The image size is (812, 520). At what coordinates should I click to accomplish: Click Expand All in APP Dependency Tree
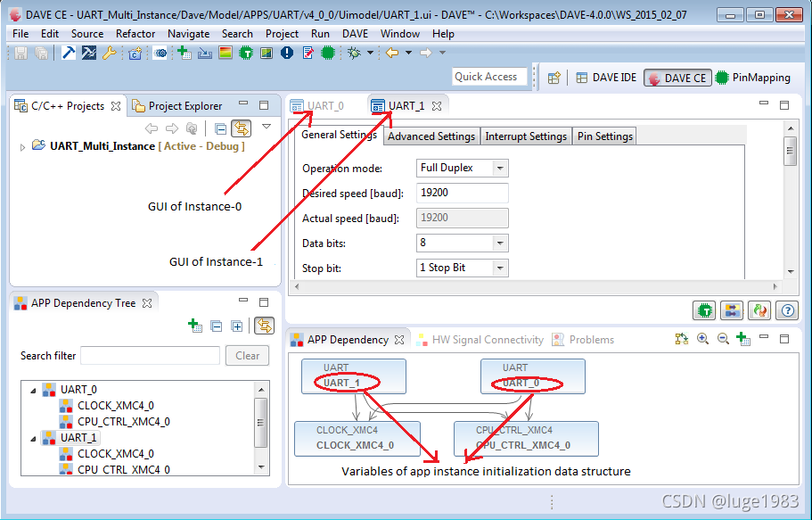[237, 326]
